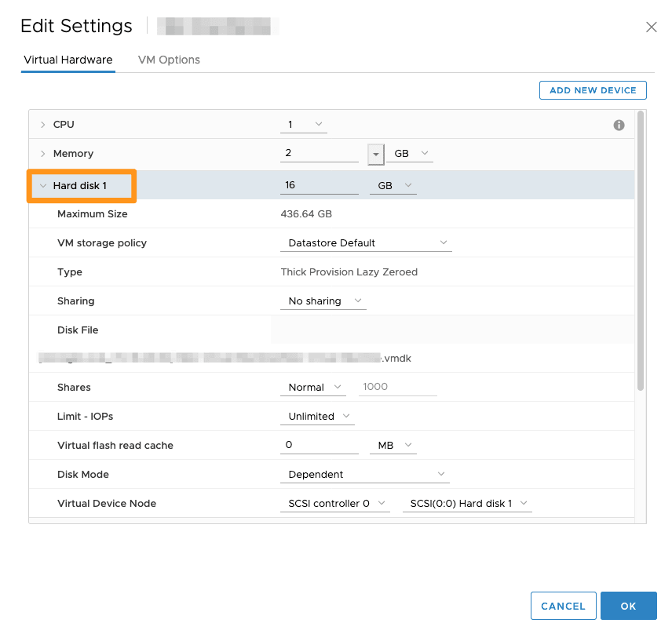Expand the CPU section chevron
672x634 pixels.
[42, 125]
